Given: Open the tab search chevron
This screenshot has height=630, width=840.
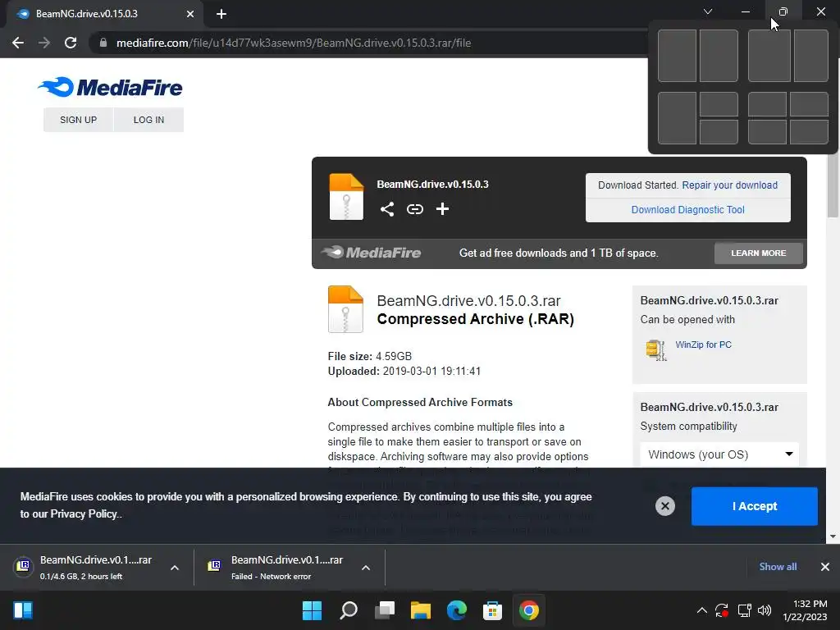Looking at the screenshot, I should [708, 11].
